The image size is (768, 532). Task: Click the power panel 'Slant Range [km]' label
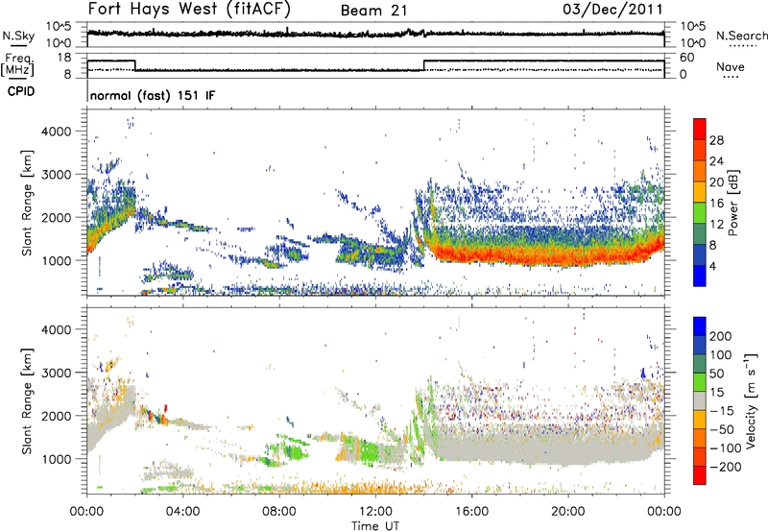(27, 203)
